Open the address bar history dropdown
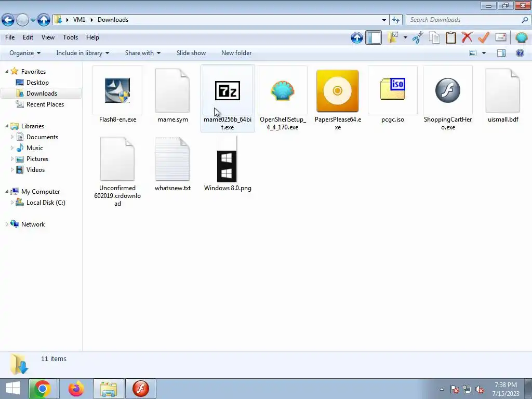This screenshot has height=399, width=532. click(x=384, y=20)
